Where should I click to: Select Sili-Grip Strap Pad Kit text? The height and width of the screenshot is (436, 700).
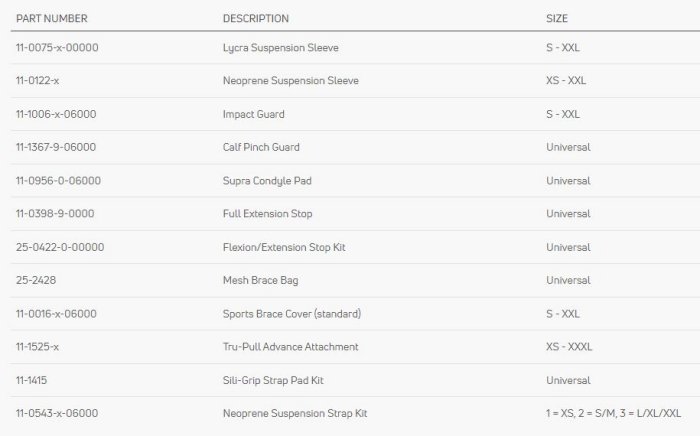[273, 380]
